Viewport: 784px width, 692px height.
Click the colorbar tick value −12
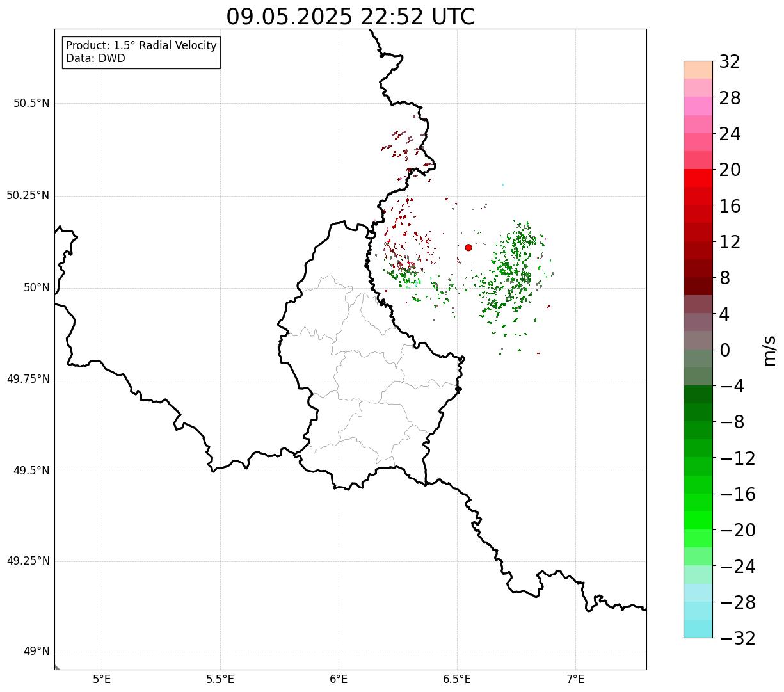coord(737,458)
